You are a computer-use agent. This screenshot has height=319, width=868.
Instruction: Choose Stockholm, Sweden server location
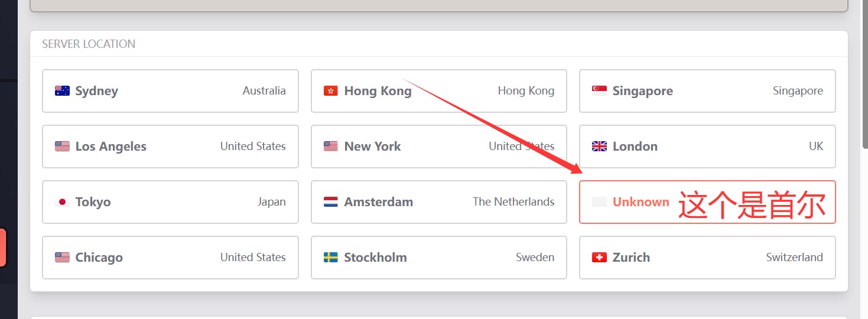coord(438,258)
